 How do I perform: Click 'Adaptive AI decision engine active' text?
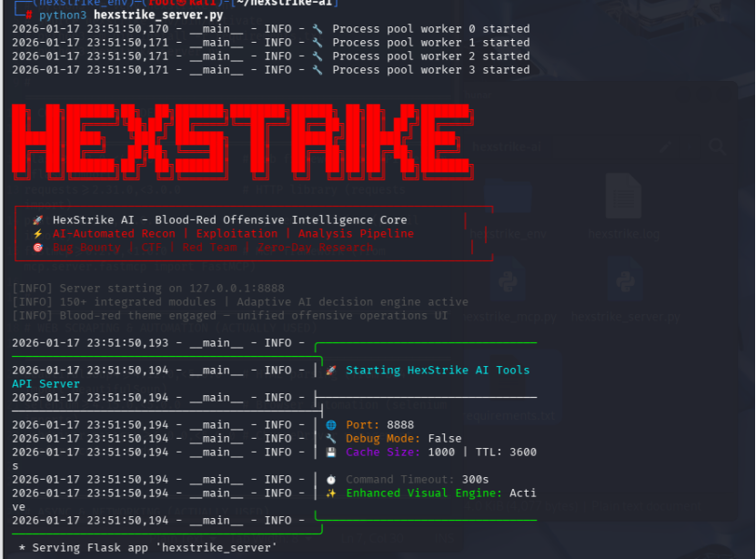pos(352,302)
